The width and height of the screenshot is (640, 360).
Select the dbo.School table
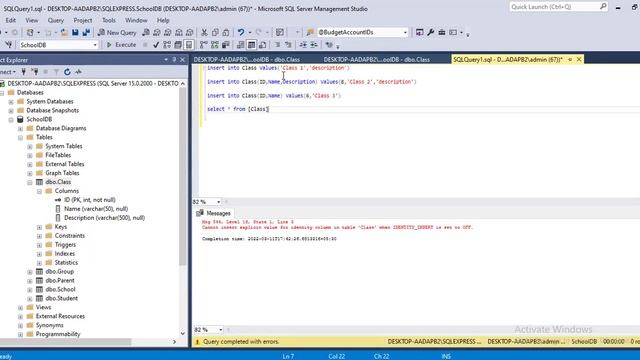tap(60, 289)
